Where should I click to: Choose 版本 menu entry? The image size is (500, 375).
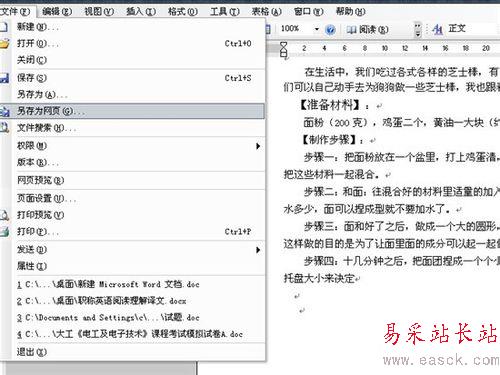(133, 162)
